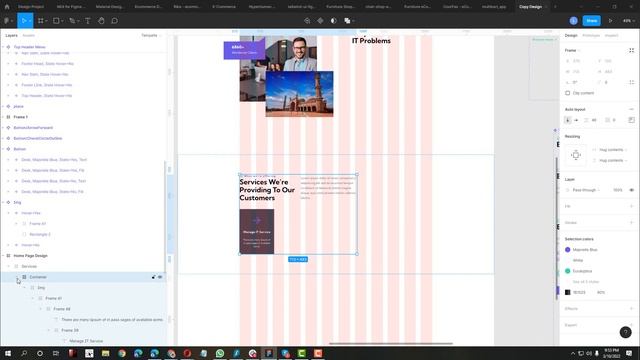This screenshot has width=640, height=360.
Task: Select the Manage IT Service text layer
Action: click(86, 341)
